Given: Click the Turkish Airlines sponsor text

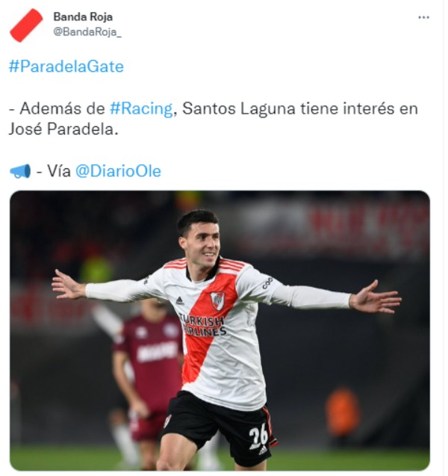Looking at the screenshot, I should pos(202,326).
